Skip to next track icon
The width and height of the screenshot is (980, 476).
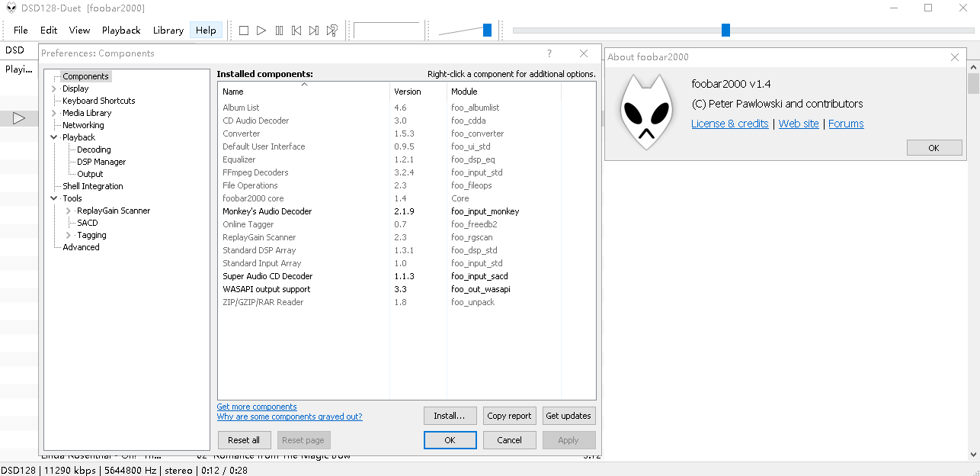(314, 31)
